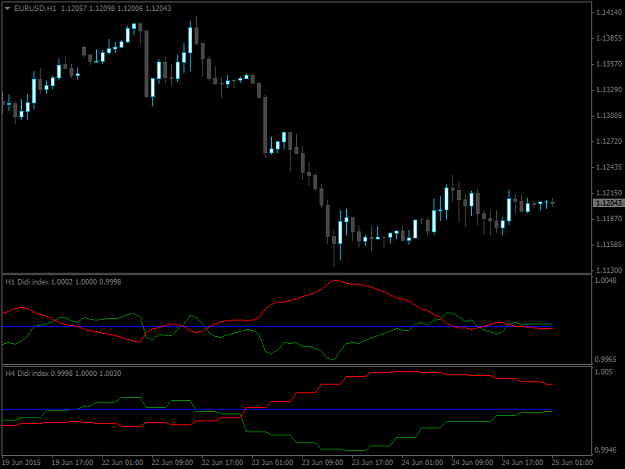Select the 1.14140 price scale value
This screenshot has height=469, width=625.
tap(609, 13)
